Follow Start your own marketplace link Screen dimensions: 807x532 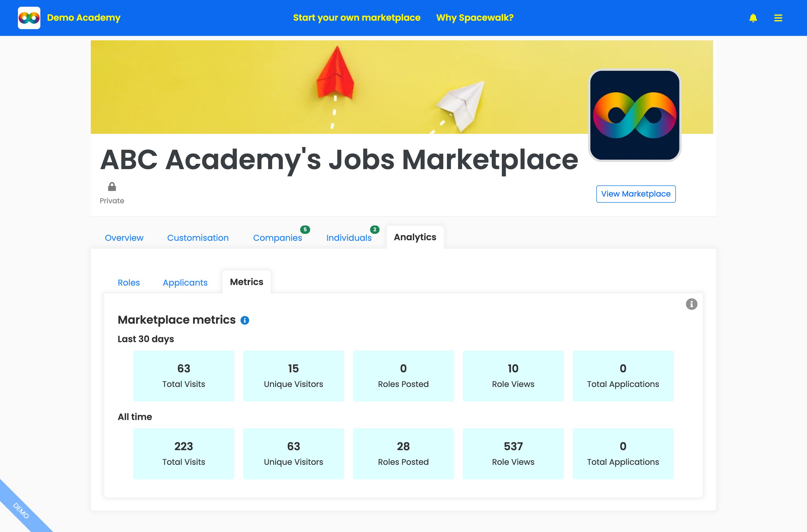(357, 18)
